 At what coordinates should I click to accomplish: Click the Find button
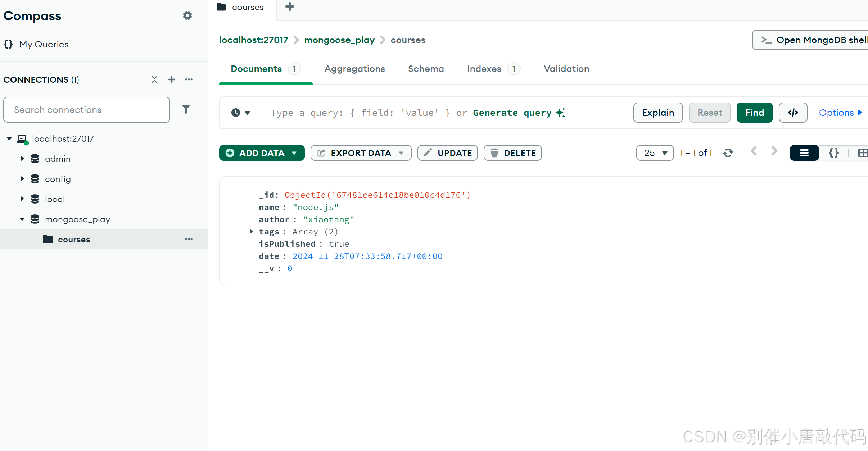point(755,112)
